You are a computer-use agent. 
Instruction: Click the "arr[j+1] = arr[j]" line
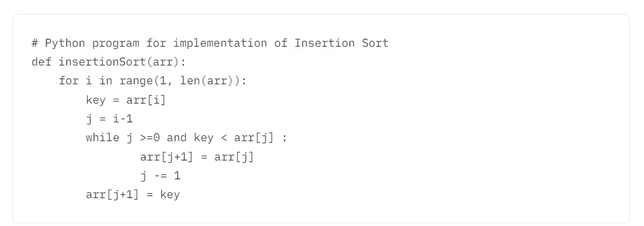[196, 157]
